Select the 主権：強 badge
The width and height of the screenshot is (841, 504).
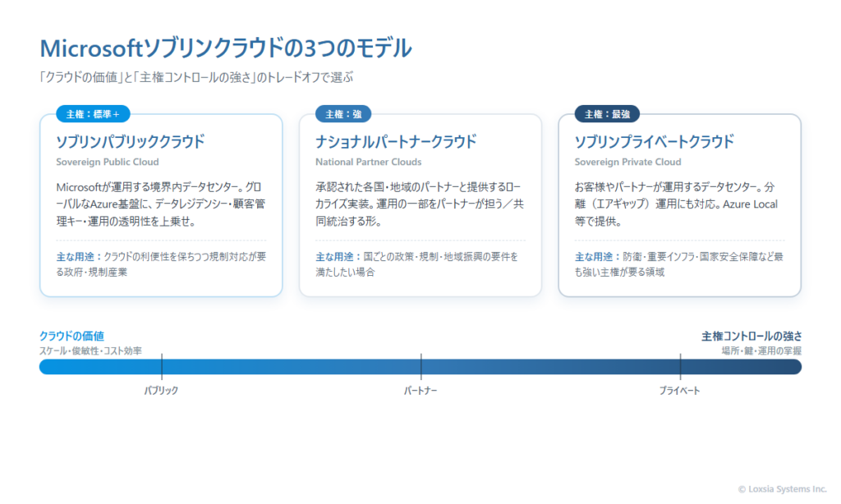pyautogui.click(x=343, y=114)
